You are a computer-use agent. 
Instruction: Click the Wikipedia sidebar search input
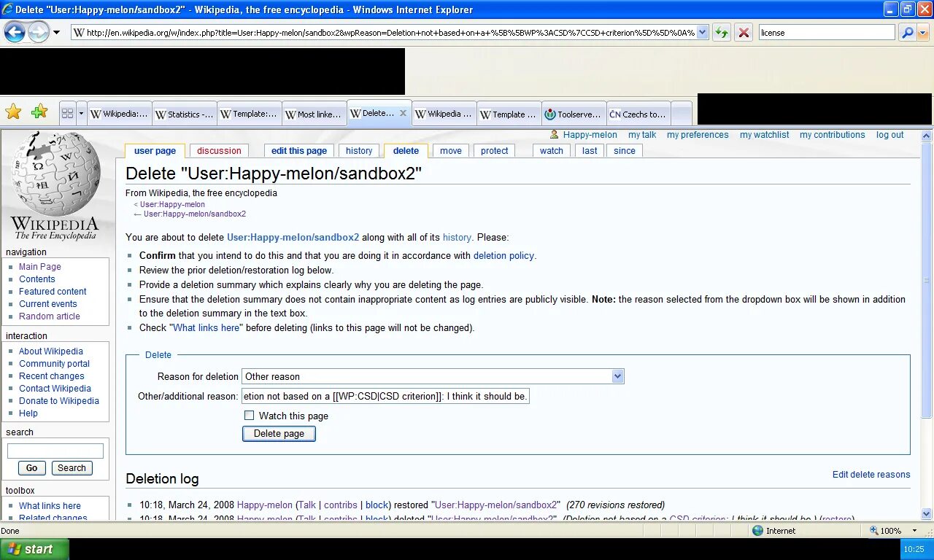(x=55, y=451)
